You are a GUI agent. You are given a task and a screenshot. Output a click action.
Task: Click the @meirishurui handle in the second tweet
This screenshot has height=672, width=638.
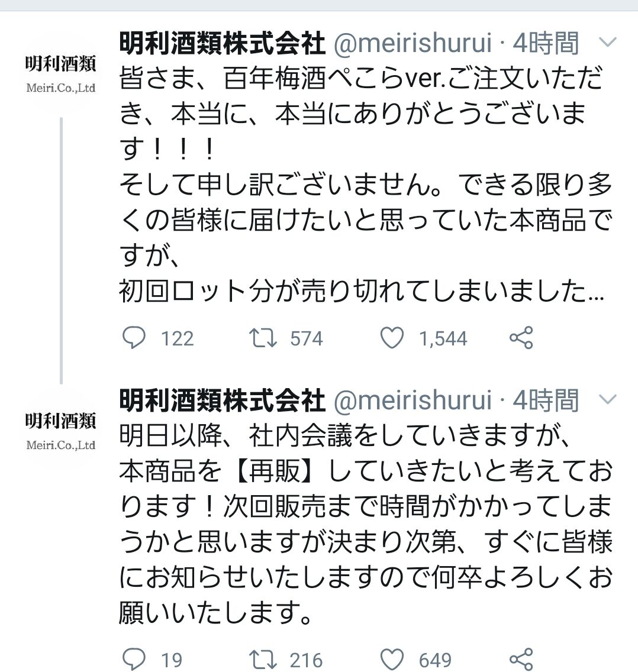(x=413, y=400)
